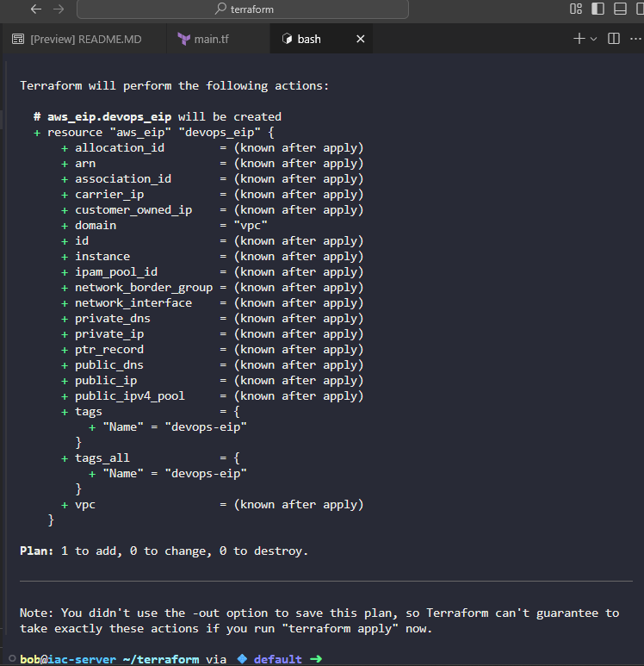Create a new terminal with plus icon
The height and width of the screenshot is (666, 644).
point(579,39)
